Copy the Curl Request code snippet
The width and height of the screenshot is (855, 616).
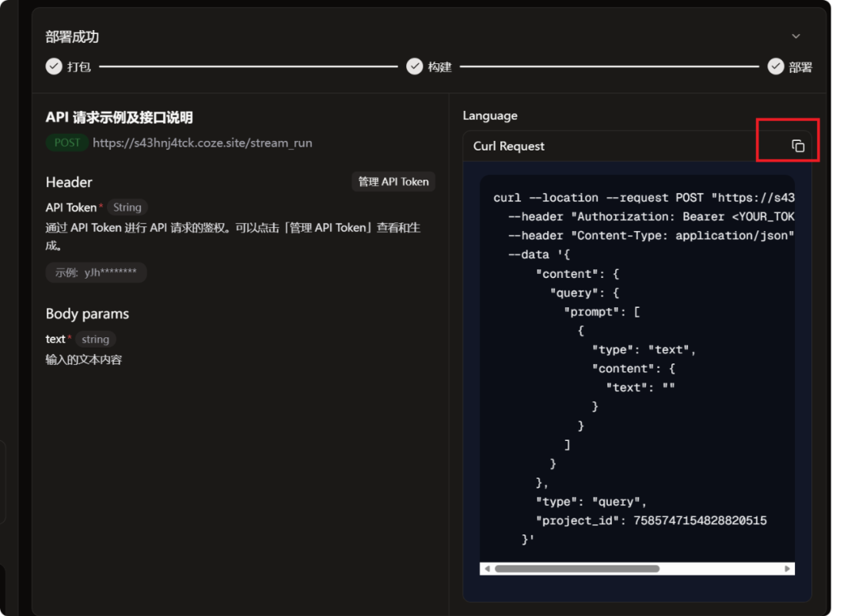click(798, 146)
